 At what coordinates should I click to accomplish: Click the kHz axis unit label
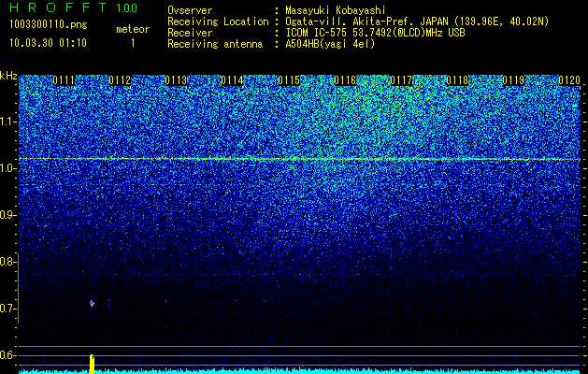(8, 76)
